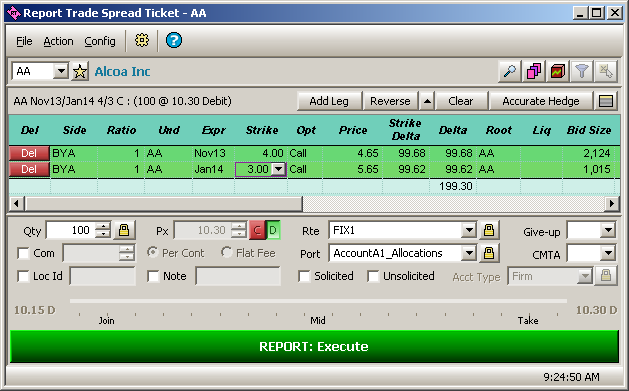The width and height of the screenshot is (629, 391).
Task: Click the 199.30 delta total cell
Action: click(x=453, y=186)
